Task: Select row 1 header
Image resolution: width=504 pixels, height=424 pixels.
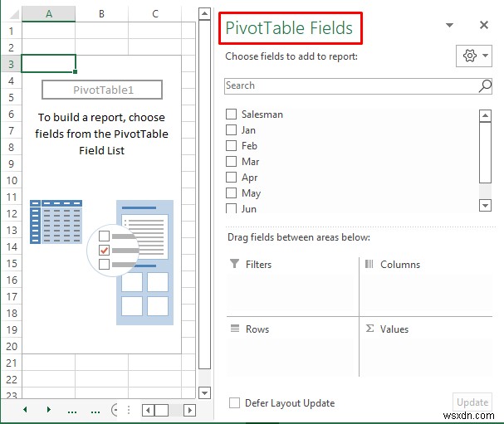Action: tap(12, 31)
